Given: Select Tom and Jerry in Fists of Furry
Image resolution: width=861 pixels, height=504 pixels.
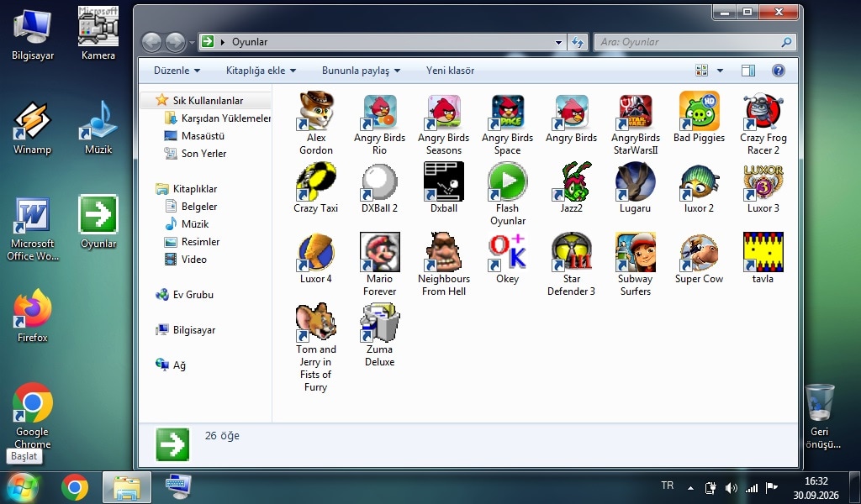Looking at the screenshot, I should pos(316,348).
